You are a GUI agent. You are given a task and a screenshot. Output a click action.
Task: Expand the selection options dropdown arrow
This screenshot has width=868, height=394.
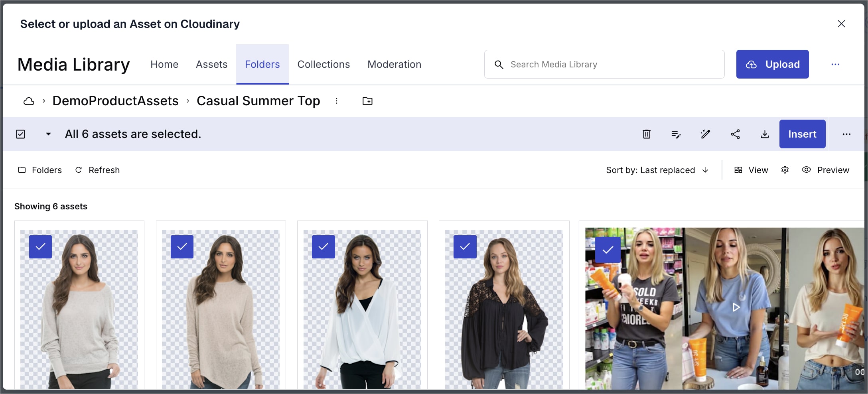coord(48,134)
